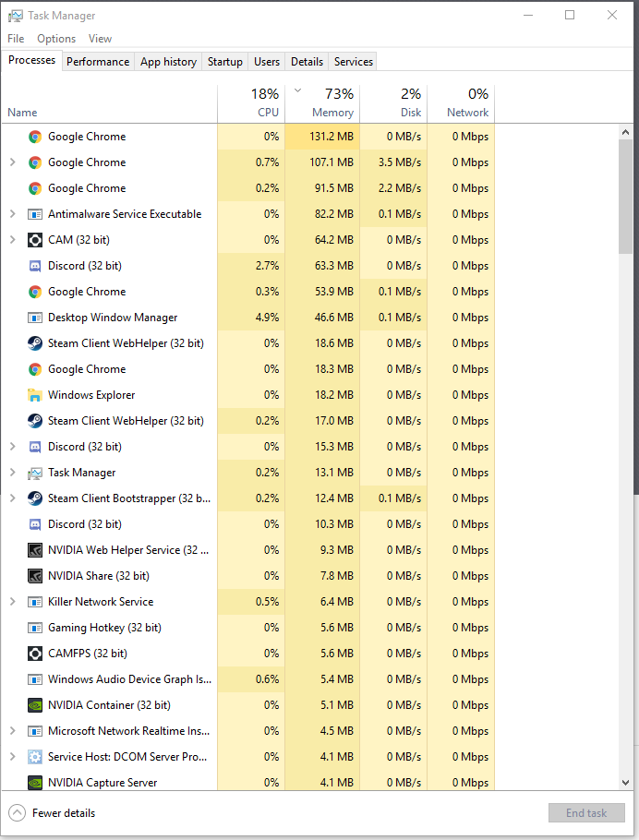Screen dimensions: 639x840
Task: Click Discord icon in the 63.3 MB row
Action: (35, 266)
